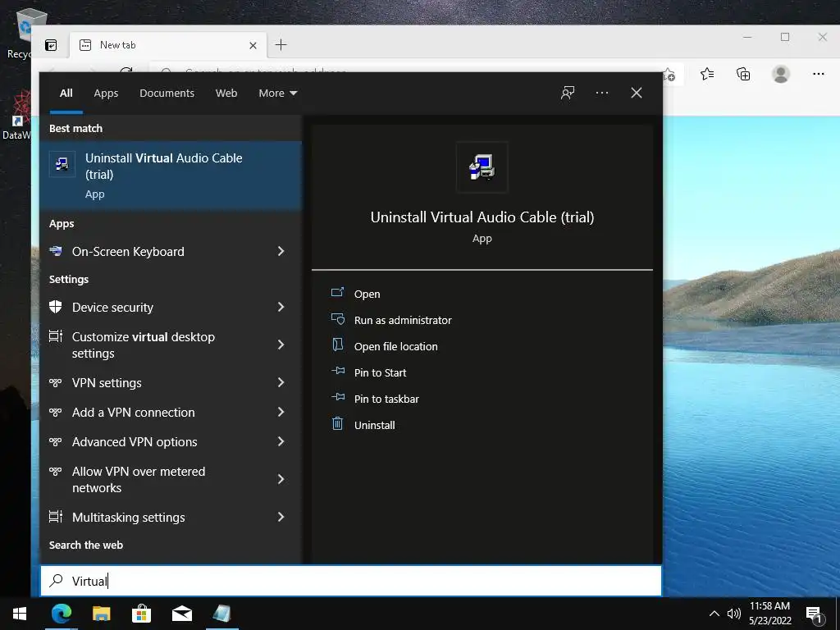The image size is (840, 630).
Task: Open the Windows Start menu
Action: tap(20, 614)
